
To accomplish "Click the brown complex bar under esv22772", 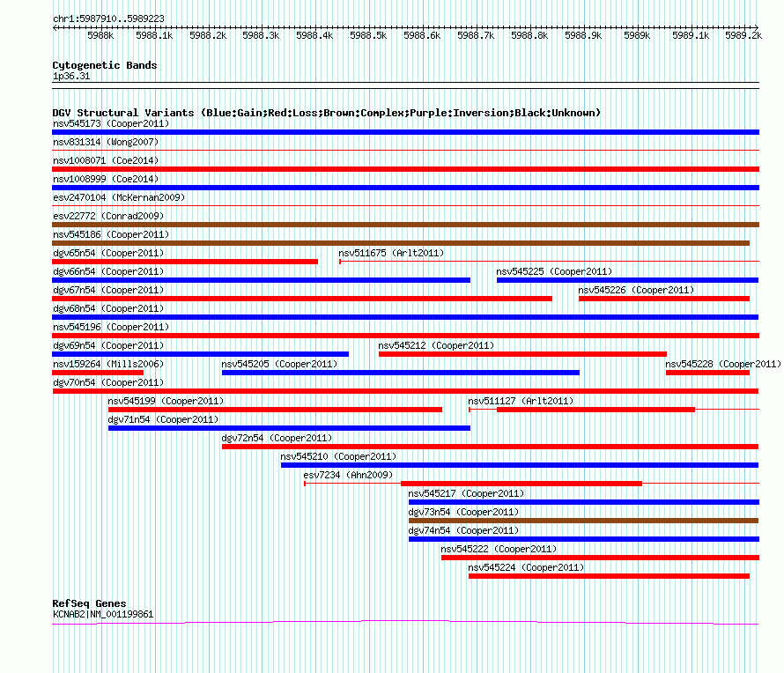I will 405,225.
